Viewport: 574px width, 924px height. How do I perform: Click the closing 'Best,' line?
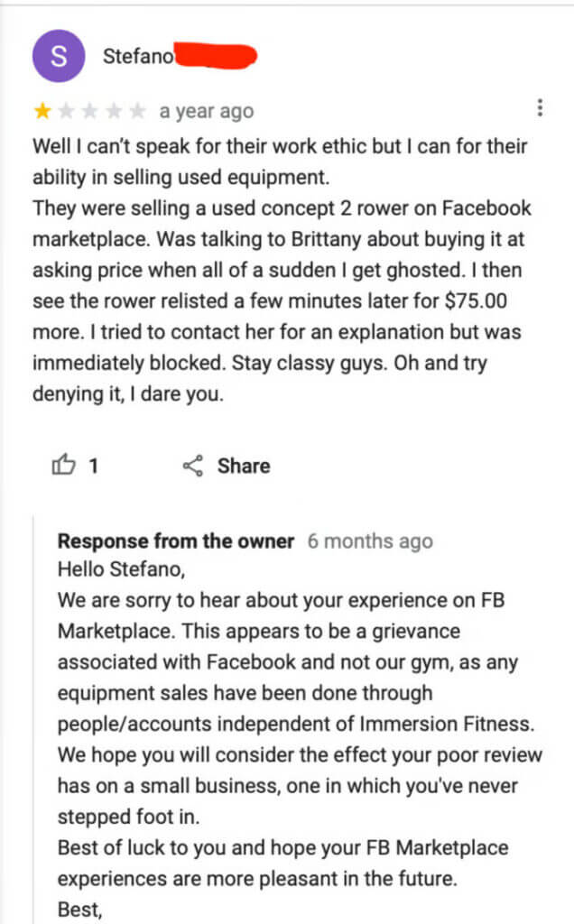pos(80,910)
